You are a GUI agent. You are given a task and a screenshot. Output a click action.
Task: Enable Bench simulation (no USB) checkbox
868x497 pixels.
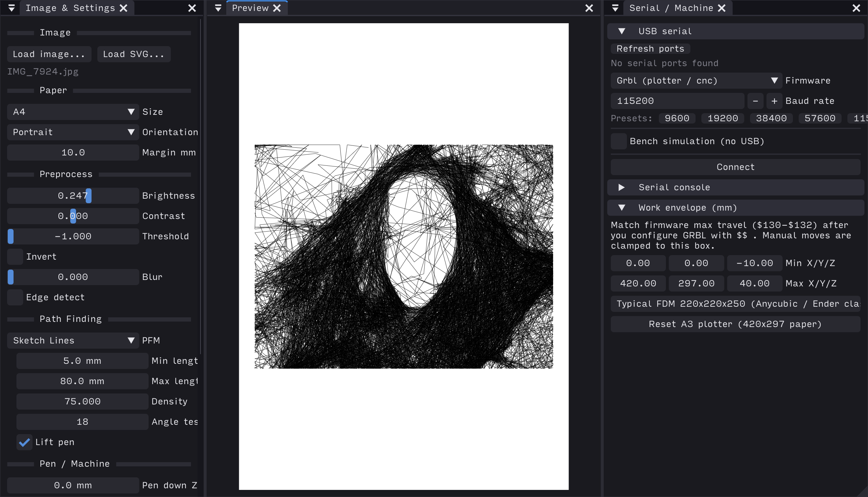tap(619, 141)
